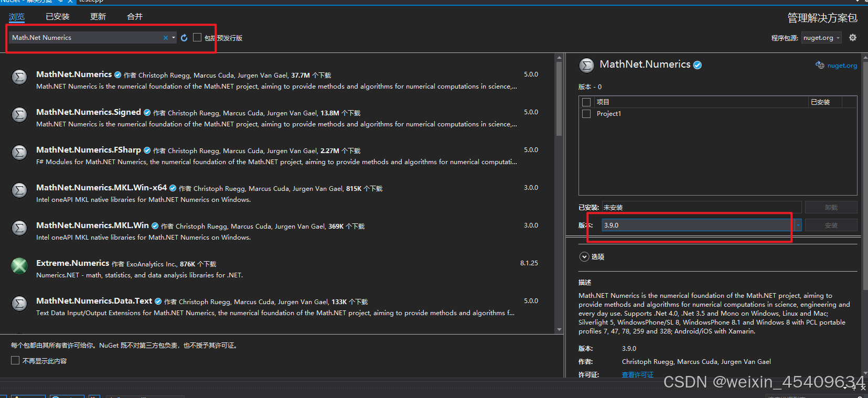Click the nuget.org globe icon

click(x=820, y=65)
